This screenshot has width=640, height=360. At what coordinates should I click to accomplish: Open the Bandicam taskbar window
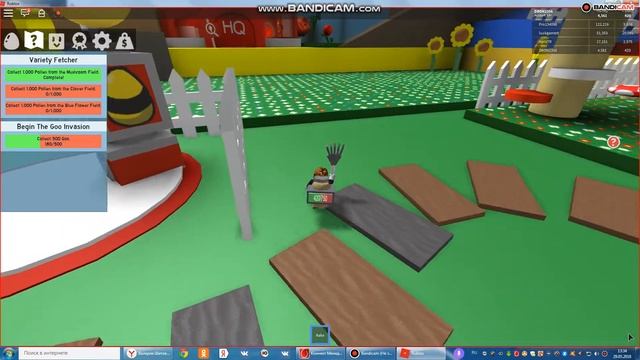pos(370,353)
